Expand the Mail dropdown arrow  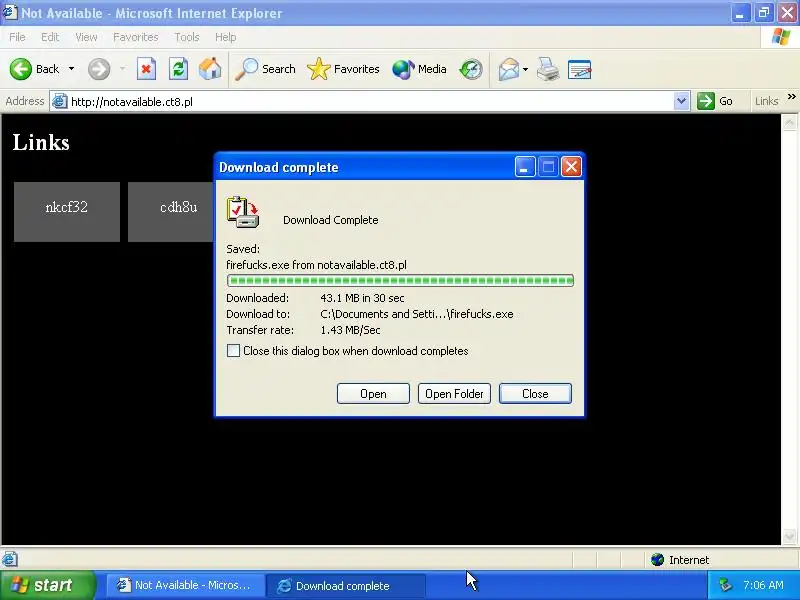[x=526, y=69]
